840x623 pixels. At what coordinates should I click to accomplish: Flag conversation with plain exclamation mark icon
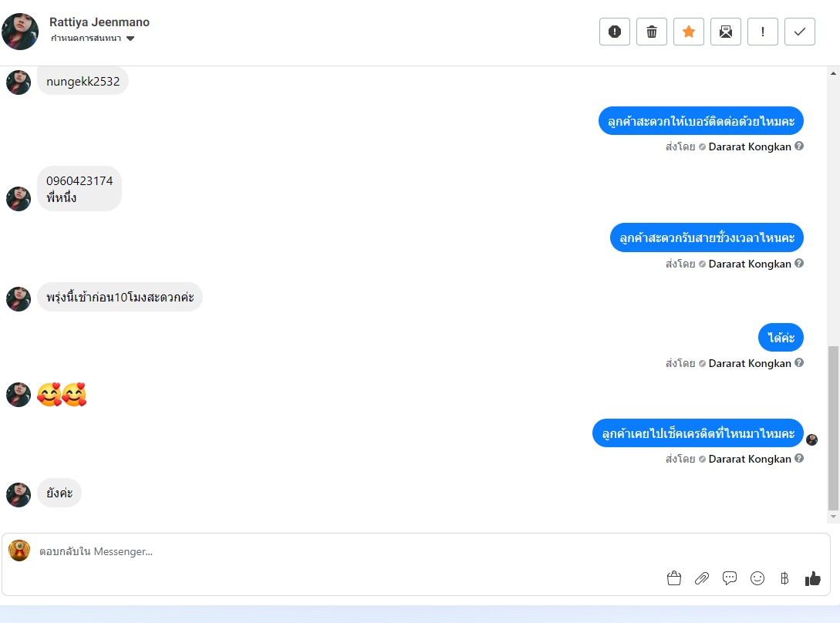pos(762,32)
